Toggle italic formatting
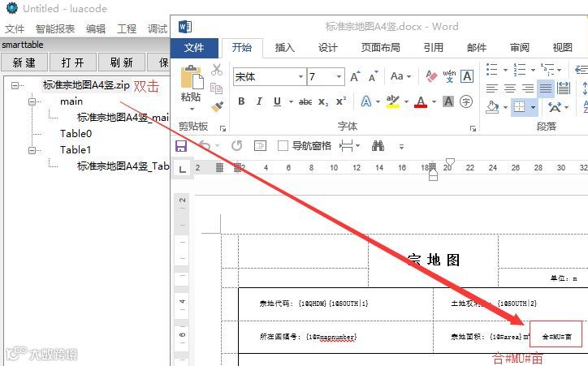588x366 pixels. point(259,101)
